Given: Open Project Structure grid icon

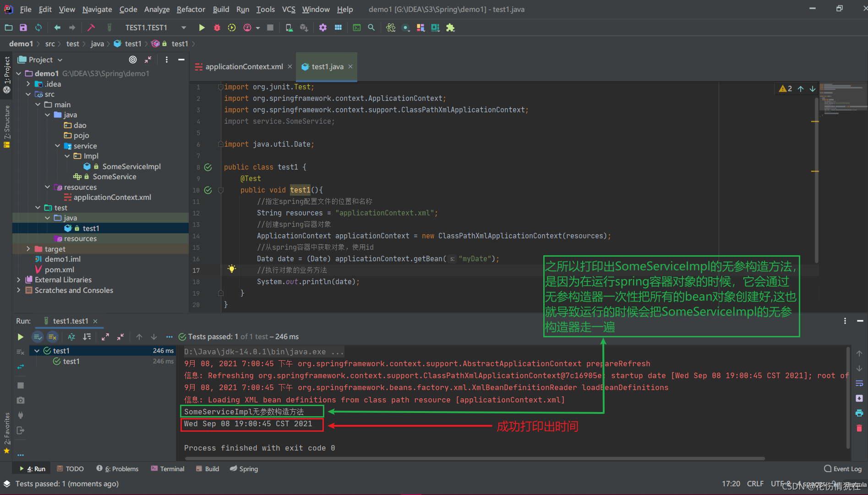Looking at the screenshot, I should [338, 27].
